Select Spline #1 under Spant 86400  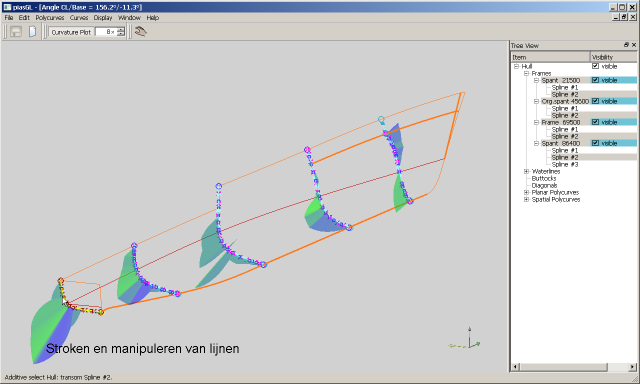coord(565,151)
